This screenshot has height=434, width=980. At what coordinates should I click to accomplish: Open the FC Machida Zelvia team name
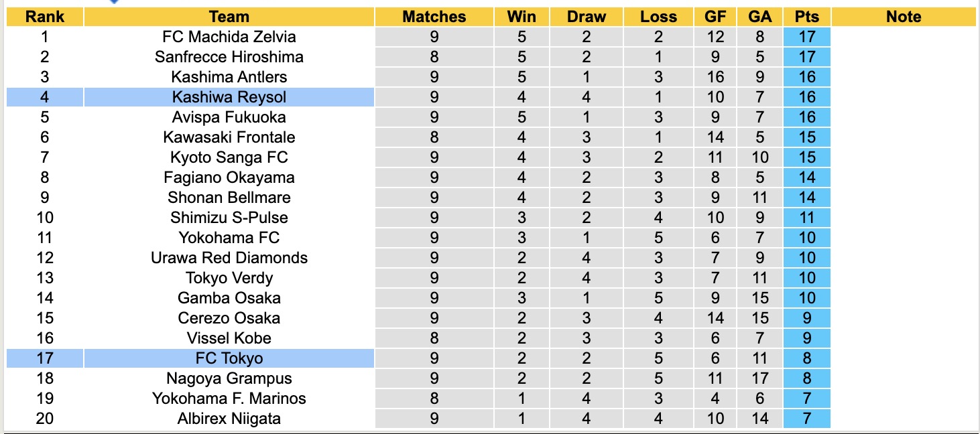(229, 37)
